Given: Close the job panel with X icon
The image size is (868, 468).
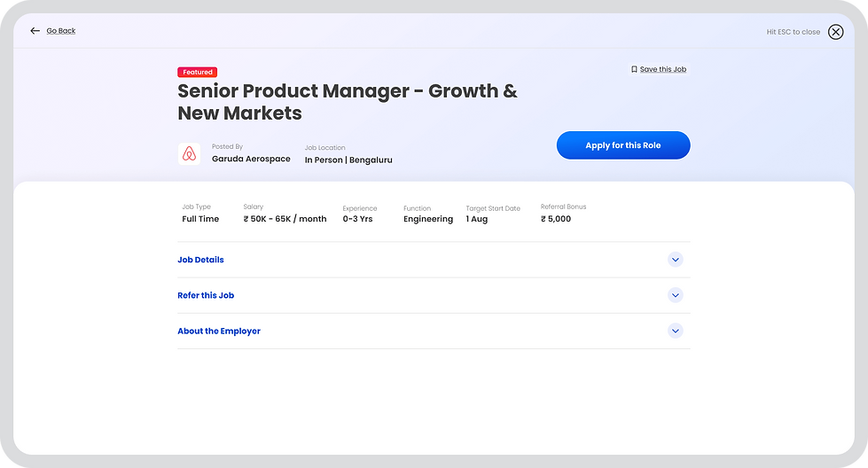Looking at the screenshot, I should [x=835, y=32].
